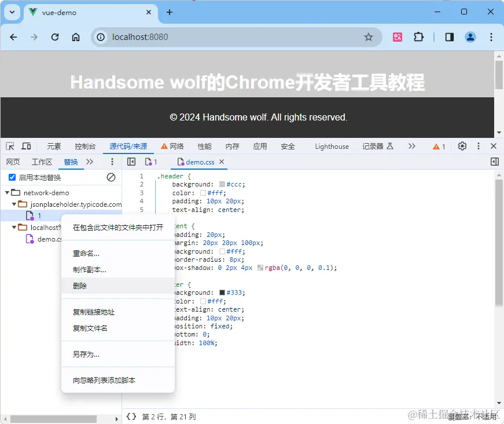
Task: Switch to the 工作区 sidebar tab
Action: click(x=42, y=162)
